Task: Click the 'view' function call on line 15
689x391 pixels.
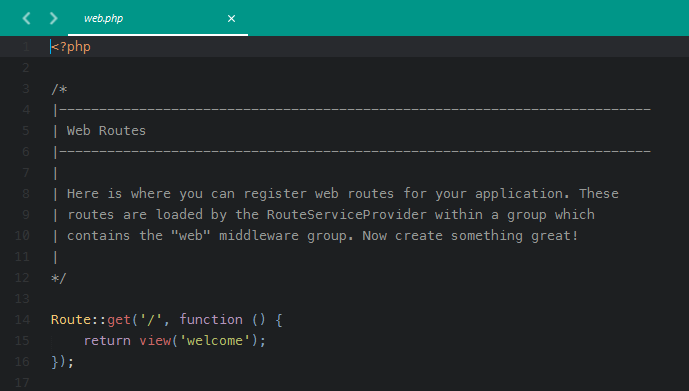Action: [x=155, y=340]
